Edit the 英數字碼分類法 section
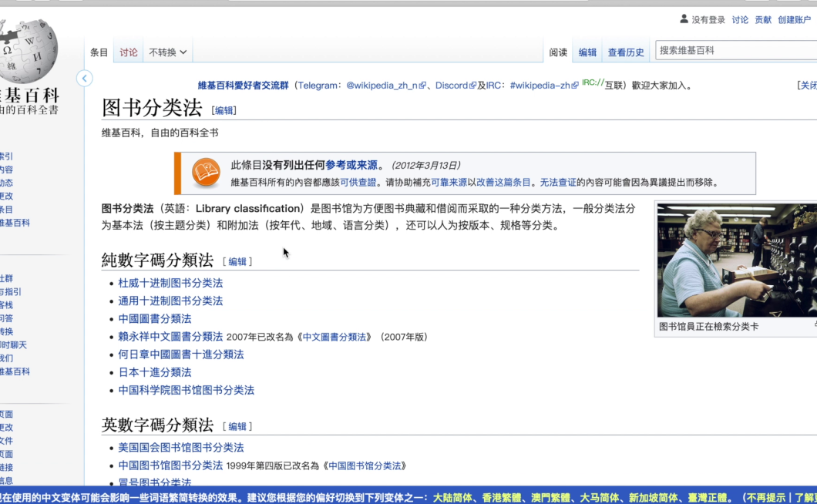The height and width of the screenshot is (504, 817). [237, 426]
